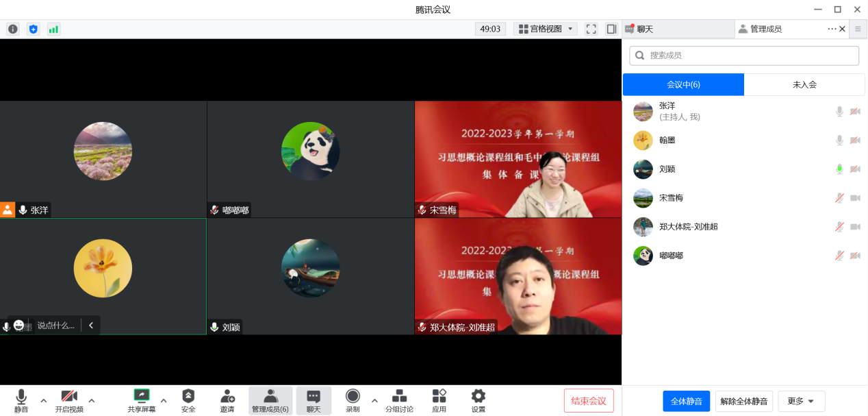Select the 会议中(6) tab
This screenshot has height=416, width=868.
[683, 84]
